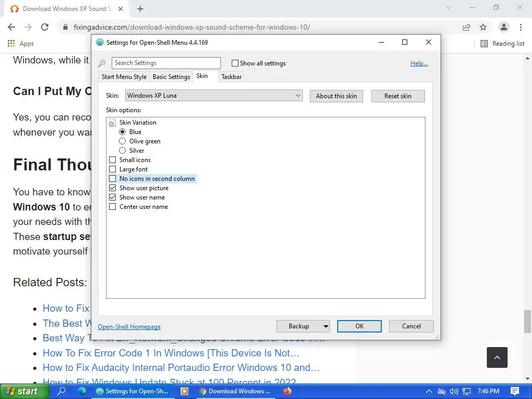
Task: Click the OneDrive cloud tray icon
Action: (441, 391)
